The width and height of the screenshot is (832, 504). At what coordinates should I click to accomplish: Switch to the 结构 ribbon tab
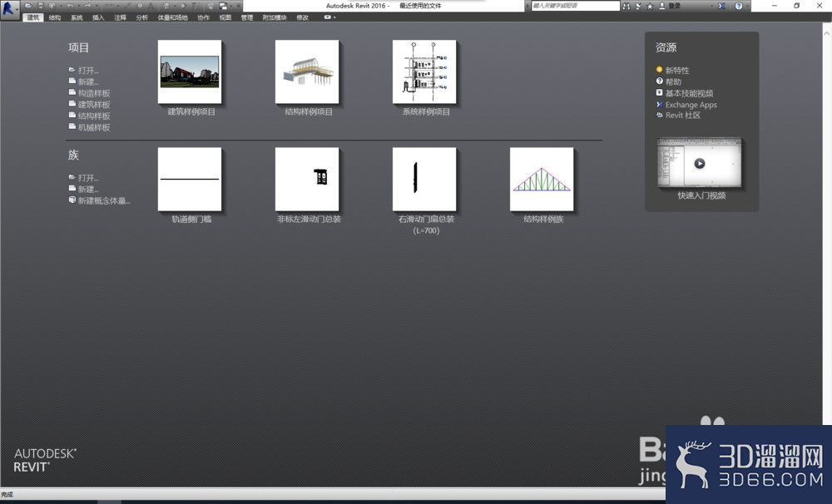[x=55, y=17]
